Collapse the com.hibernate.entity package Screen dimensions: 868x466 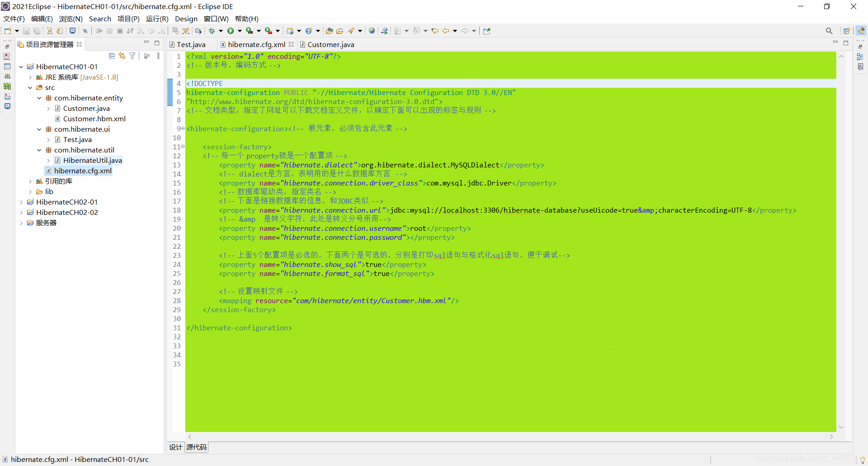coord(39,98)
